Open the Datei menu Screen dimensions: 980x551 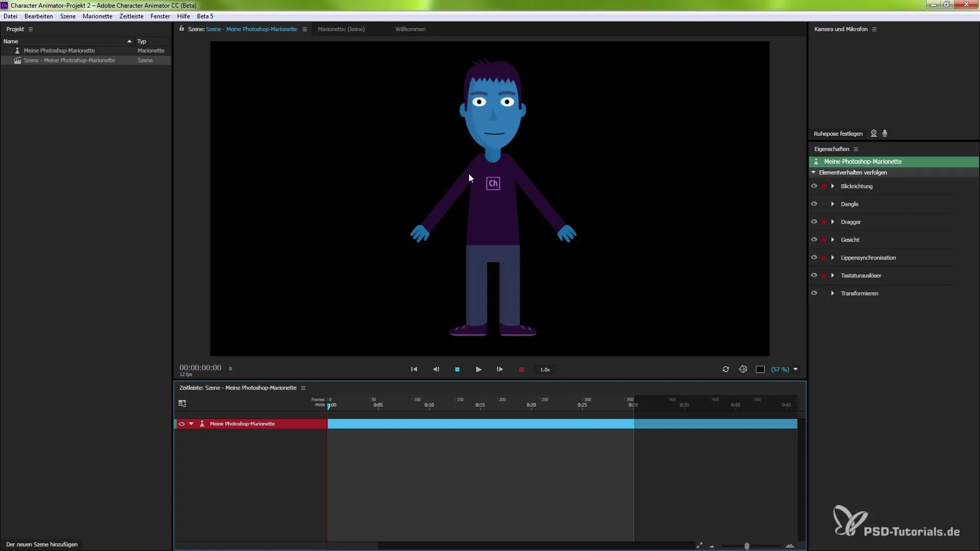(10, 16)
